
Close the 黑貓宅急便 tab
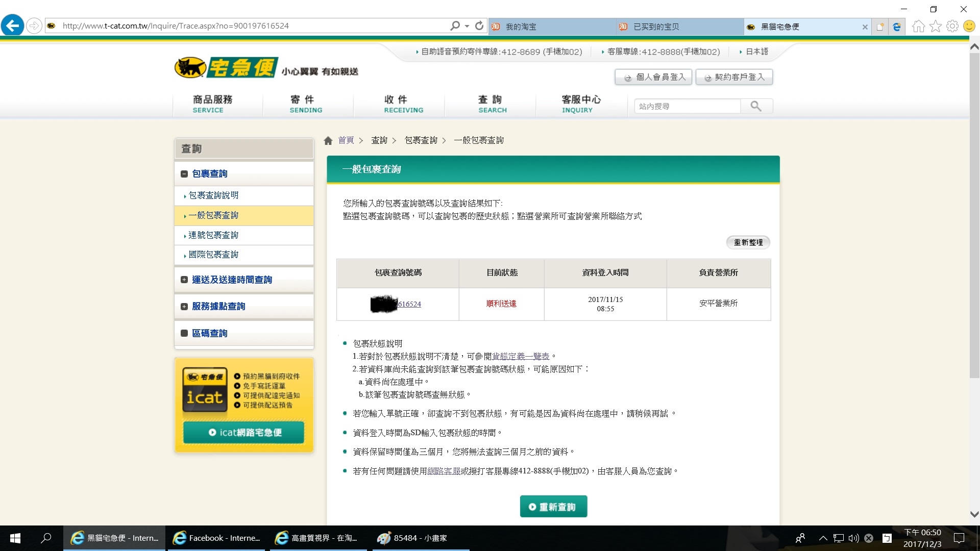click(865, 27)
